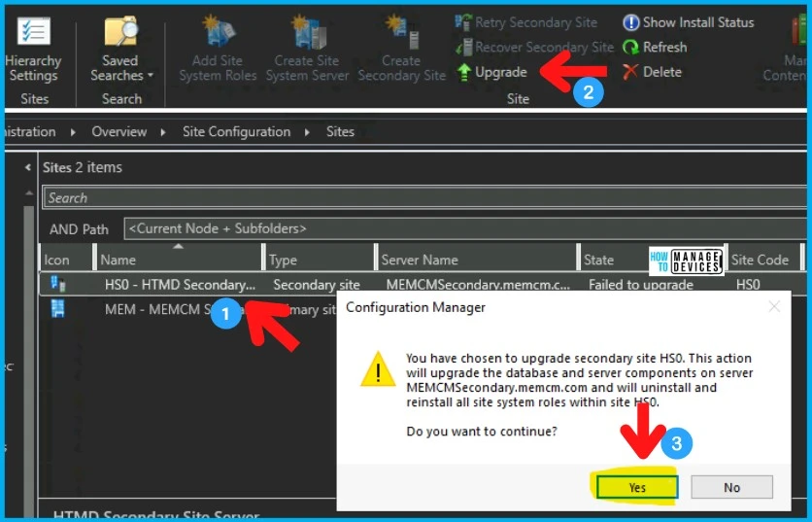Click the Add Site System Roles icon
The height and width of the screenshot is (522, 812).
coord(218,31)
